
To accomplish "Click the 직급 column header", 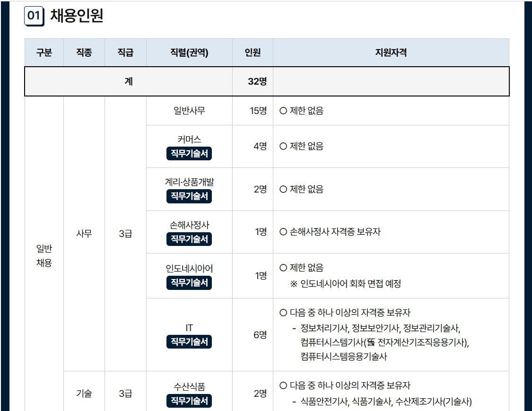I will tap(125, 52).
